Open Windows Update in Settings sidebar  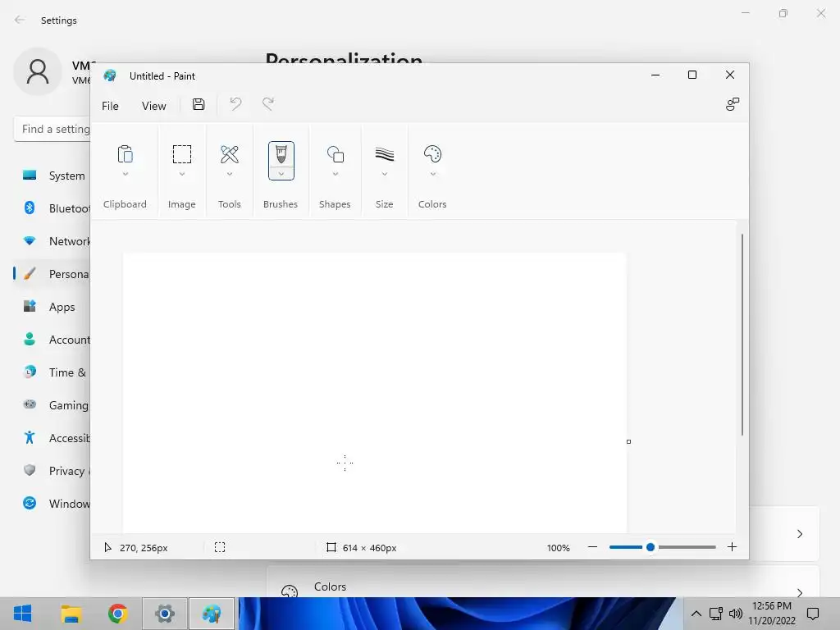point(53,504)
